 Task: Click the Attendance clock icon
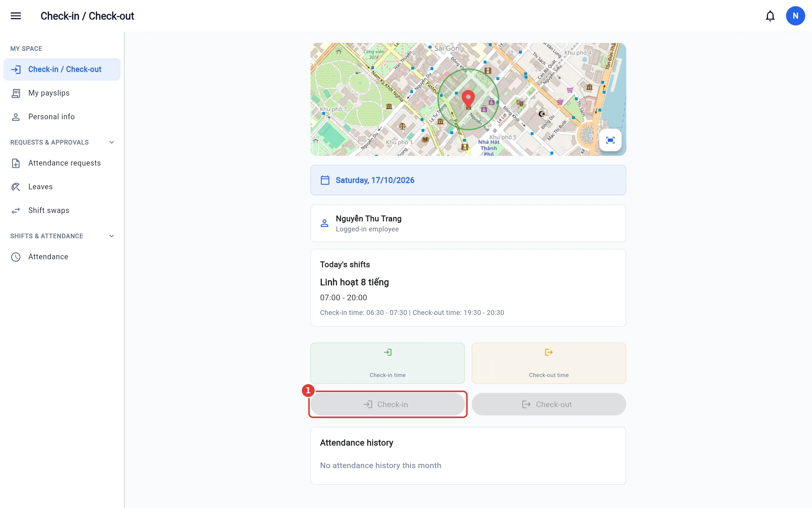click(16, 257)
